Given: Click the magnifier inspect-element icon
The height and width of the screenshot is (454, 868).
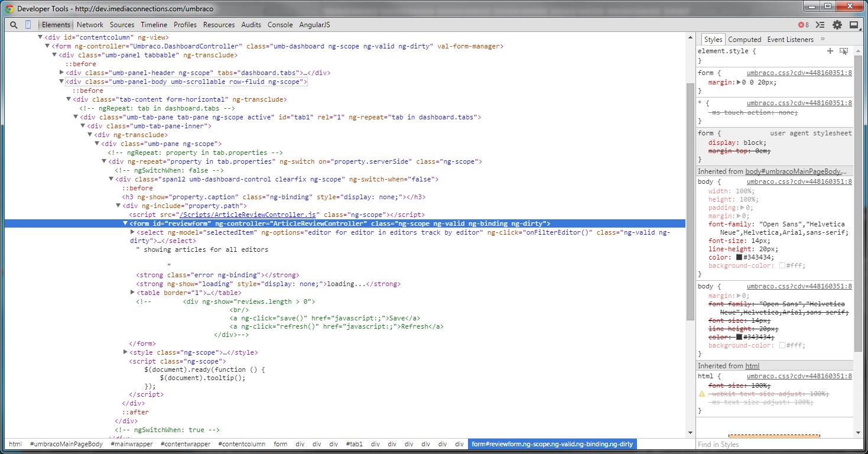Looking at the screenshot, I should [13, 25].
